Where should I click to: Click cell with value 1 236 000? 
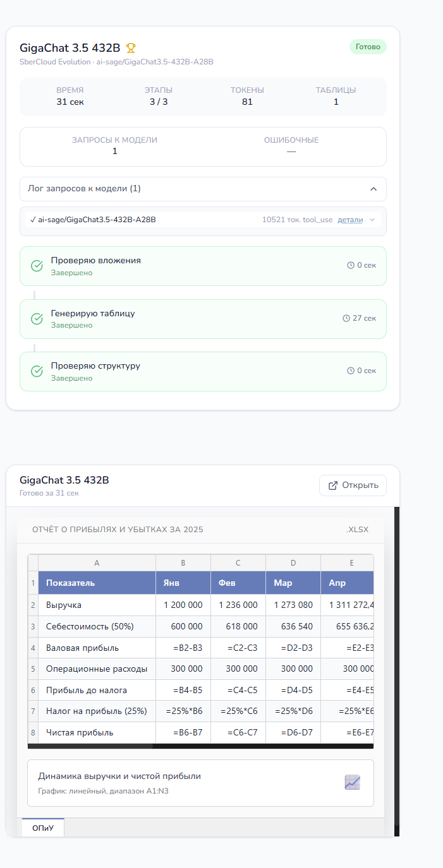click(238, 605)
